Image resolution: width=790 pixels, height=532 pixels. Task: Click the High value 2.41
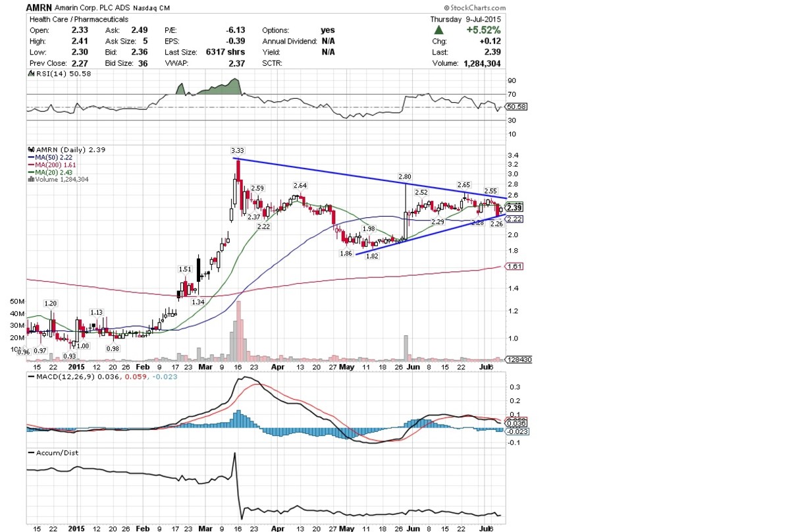click(80, 41)
